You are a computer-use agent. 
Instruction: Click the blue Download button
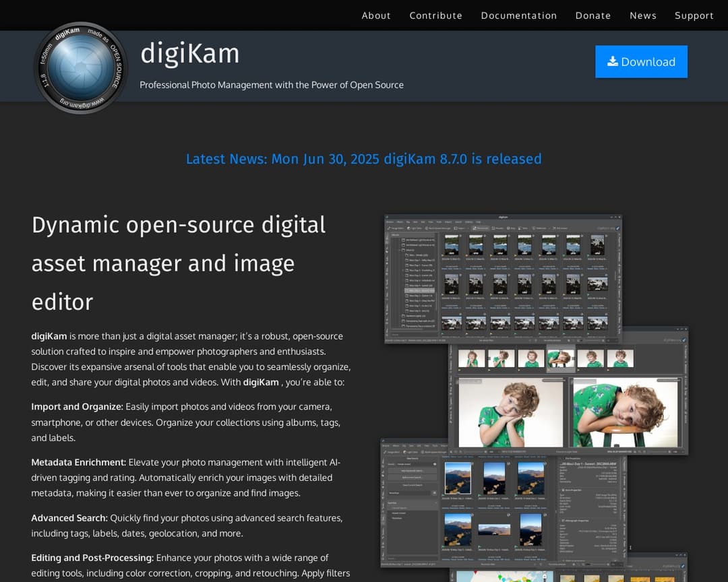[x=641, y=62]
